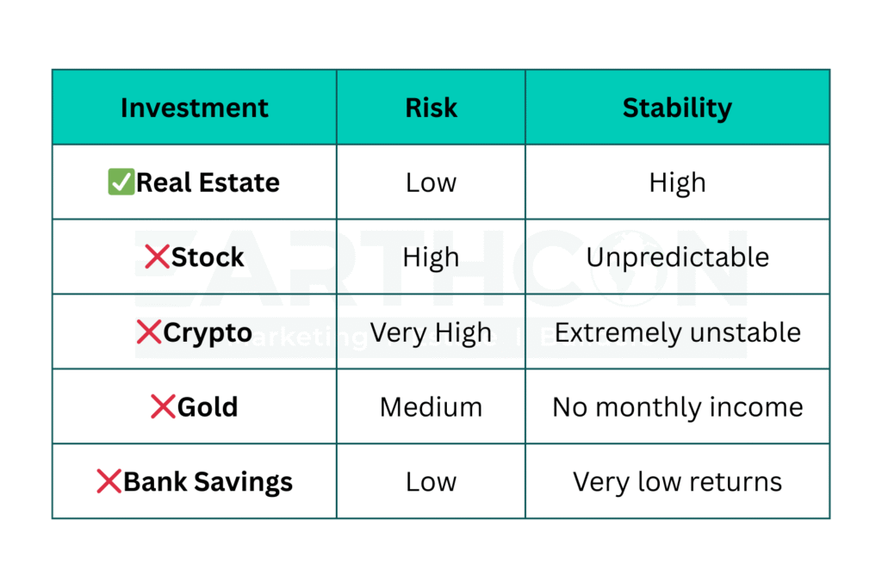The image size is (882, 588).
Task: Click the red X beside Gold
Action: pyautogui.click(x=163, y=407)
